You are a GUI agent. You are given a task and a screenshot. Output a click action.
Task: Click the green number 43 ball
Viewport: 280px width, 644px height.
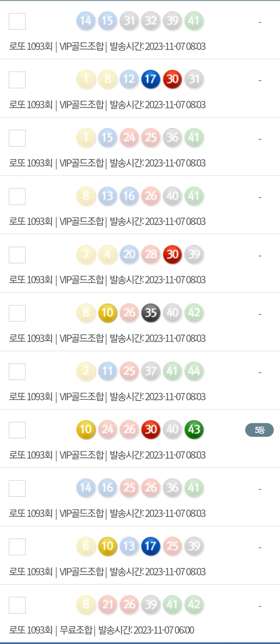(x=194, y=429)
